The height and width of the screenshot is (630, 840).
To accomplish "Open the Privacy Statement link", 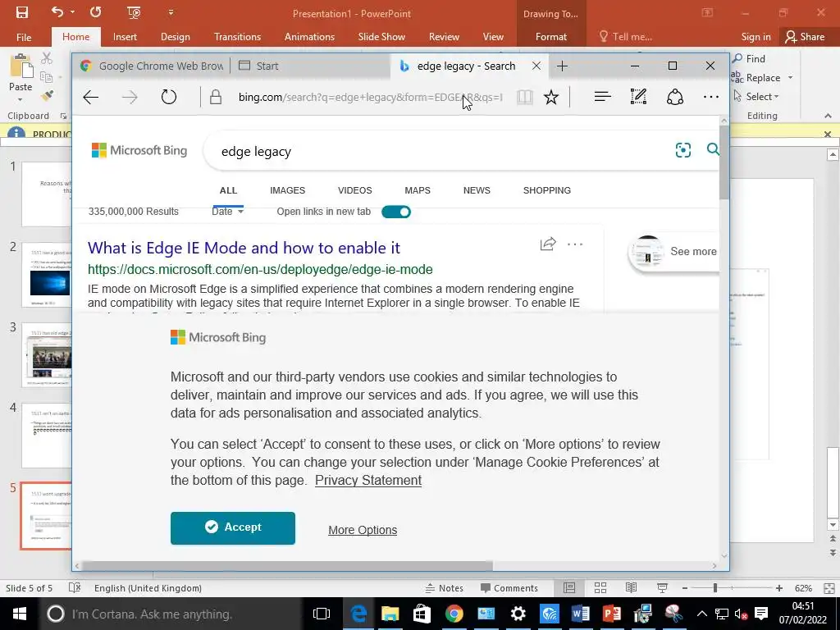I will (x=368, y=480).
